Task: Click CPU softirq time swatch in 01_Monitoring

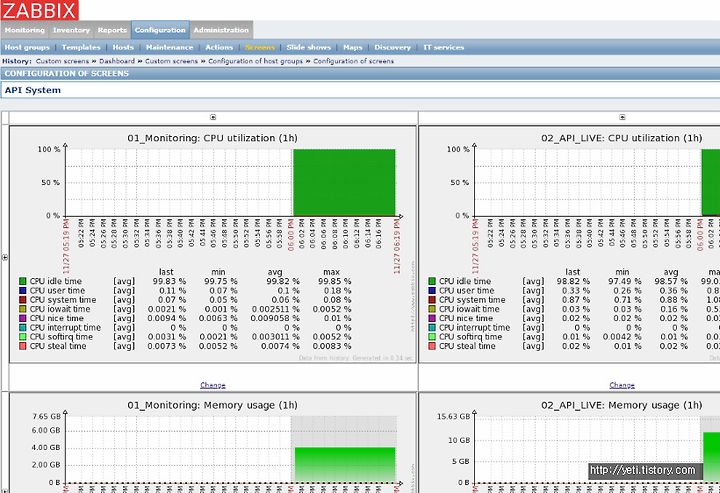Action: pos(23,336)
